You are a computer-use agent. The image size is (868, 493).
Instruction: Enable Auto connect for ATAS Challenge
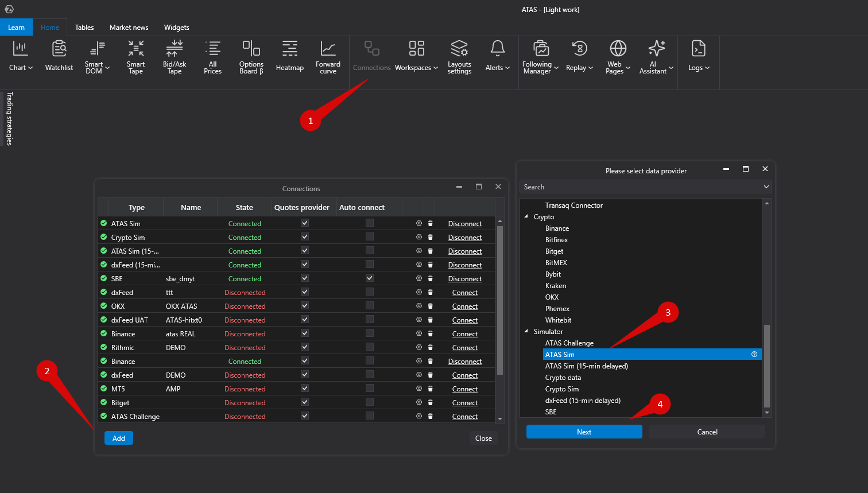coord(370,416)
